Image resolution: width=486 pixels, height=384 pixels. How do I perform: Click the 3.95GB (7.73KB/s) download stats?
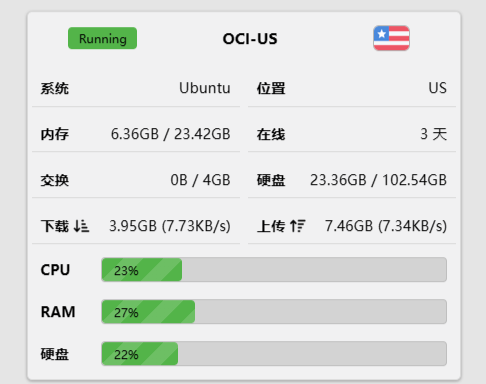(x=170, y=226)
